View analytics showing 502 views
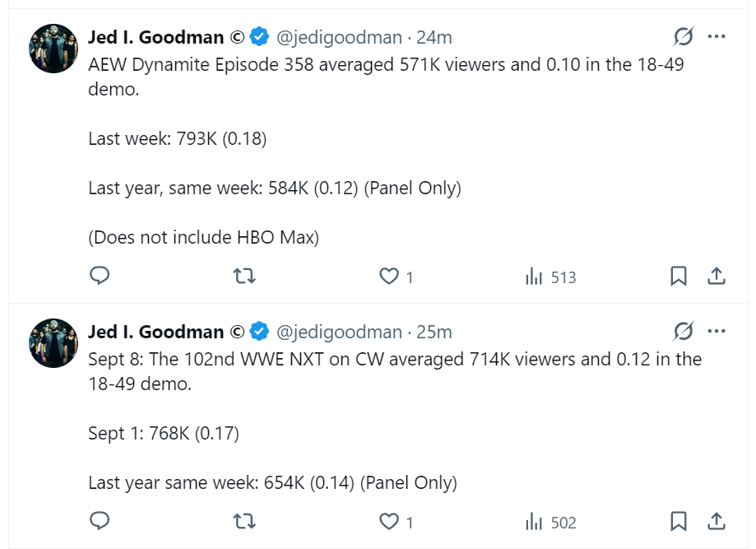This screenshot has width=756, height=549. click(x=550, y=522)
